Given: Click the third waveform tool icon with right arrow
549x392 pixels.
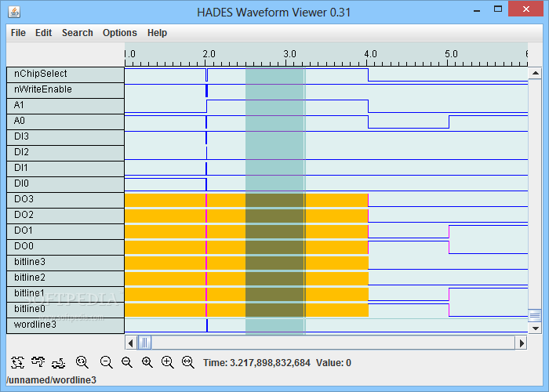Looking at the screenshot, I should [59, 363].
